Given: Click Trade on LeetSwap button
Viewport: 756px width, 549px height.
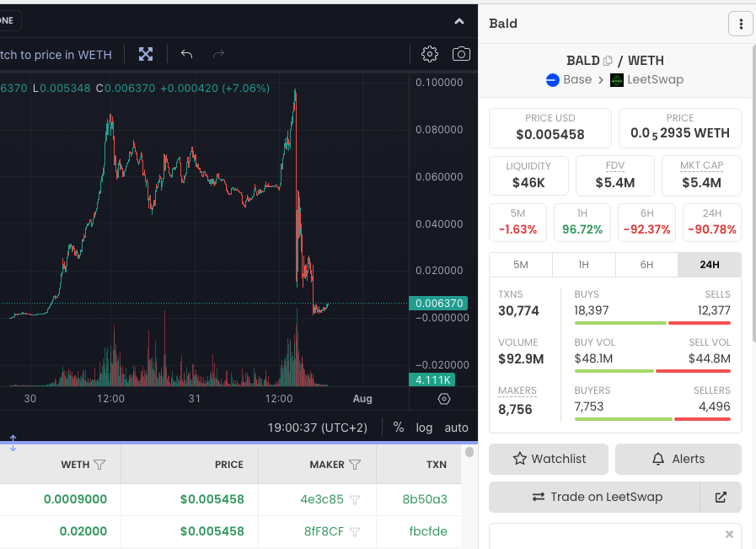Looking at the screenshot, I should point(594,497).
